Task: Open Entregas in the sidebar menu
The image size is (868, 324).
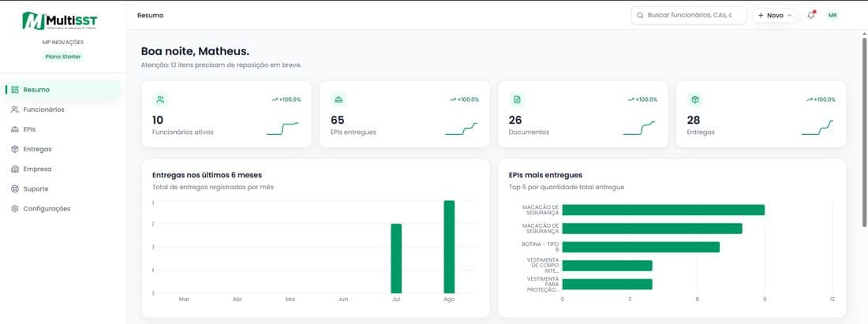Action: click(x=62, y=149)
